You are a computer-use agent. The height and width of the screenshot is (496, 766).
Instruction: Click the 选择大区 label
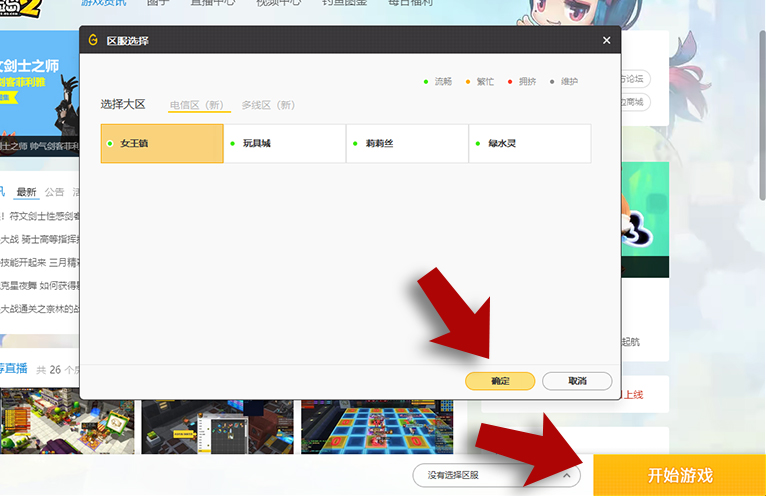(123, 105)
